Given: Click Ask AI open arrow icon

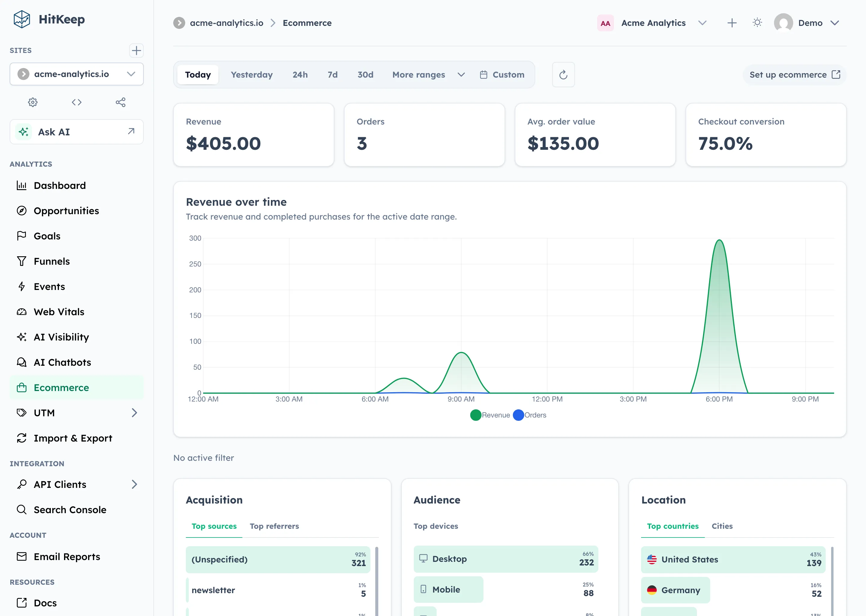Looking at the screenshot, I should coord(131,131).
